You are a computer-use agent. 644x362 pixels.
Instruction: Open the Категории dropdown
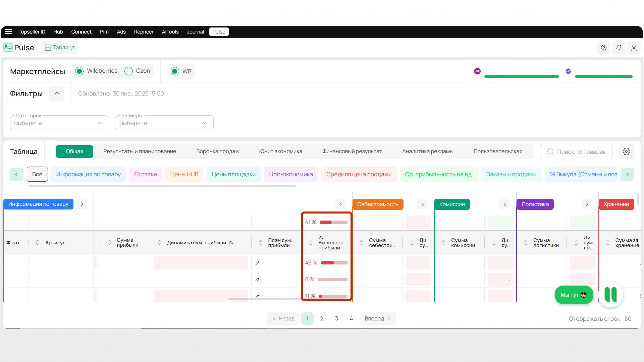(x=59, y=123)
